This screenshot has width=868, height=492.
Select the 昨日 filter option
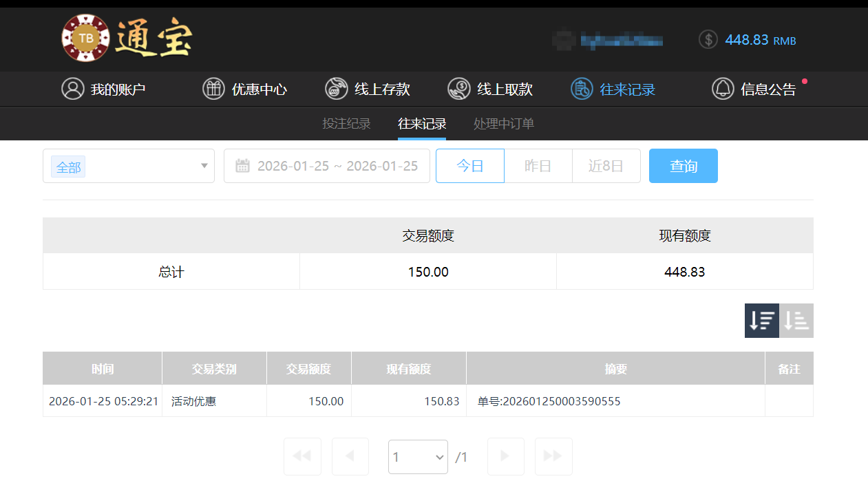click(x=538, y=165)
